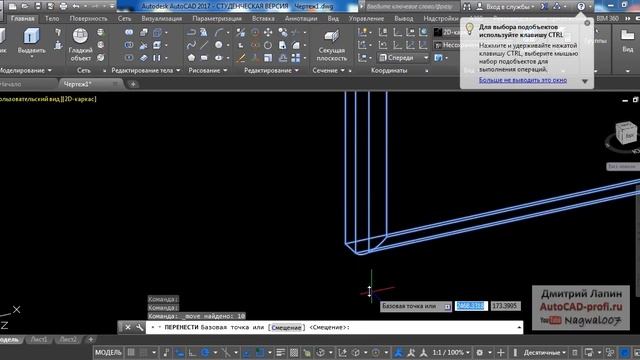640x360 pixels.
Task: Close the CTRL tip balloon
Action: tap(587, 23)
